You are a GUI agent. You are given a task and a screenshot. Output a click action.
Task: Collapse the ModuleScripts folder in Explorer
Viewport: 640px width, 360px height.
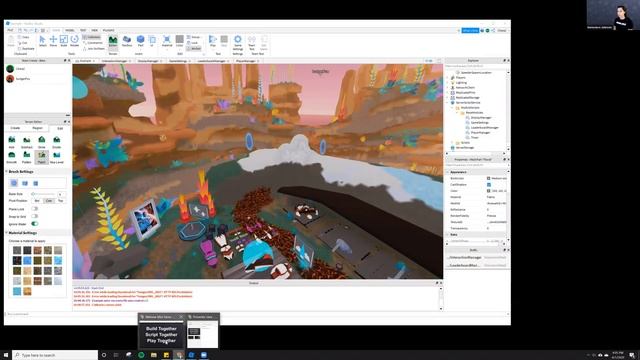[x=453, y=108]
